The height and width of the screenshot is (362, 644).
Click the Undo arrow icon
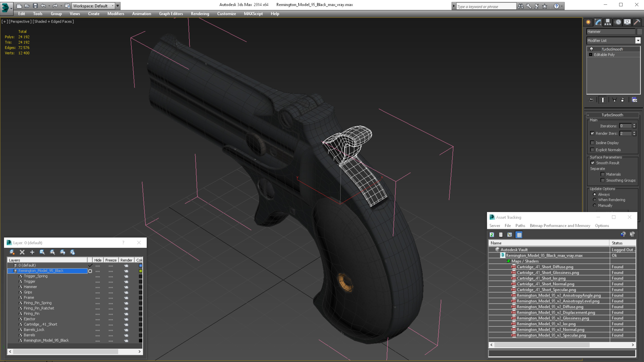43,6
